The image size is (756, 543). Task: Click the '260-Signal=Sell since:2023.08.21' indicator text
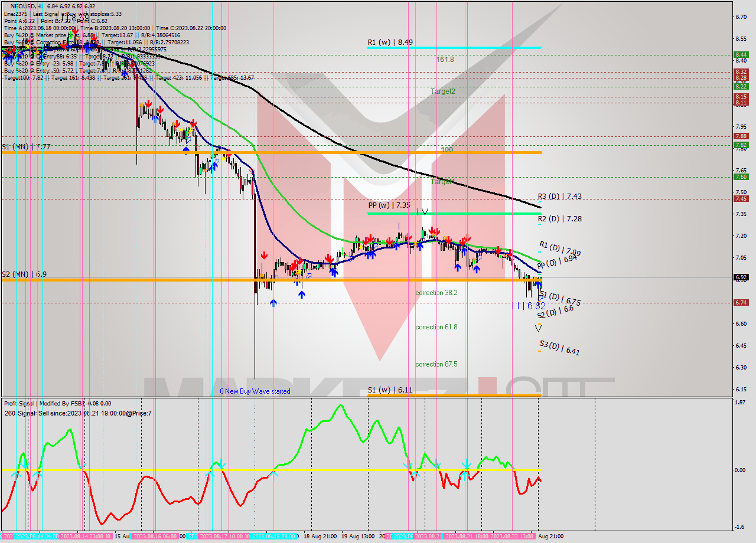77,413
